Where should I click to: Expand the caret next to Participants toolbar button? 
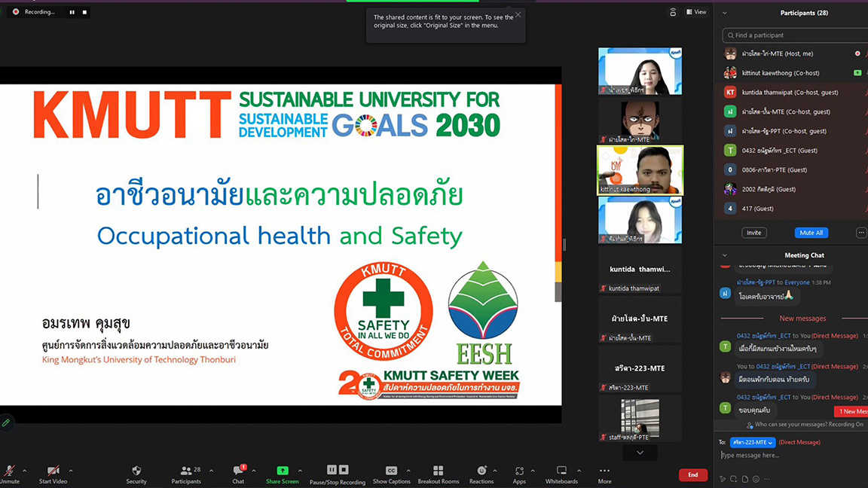(x=211, y=471)
